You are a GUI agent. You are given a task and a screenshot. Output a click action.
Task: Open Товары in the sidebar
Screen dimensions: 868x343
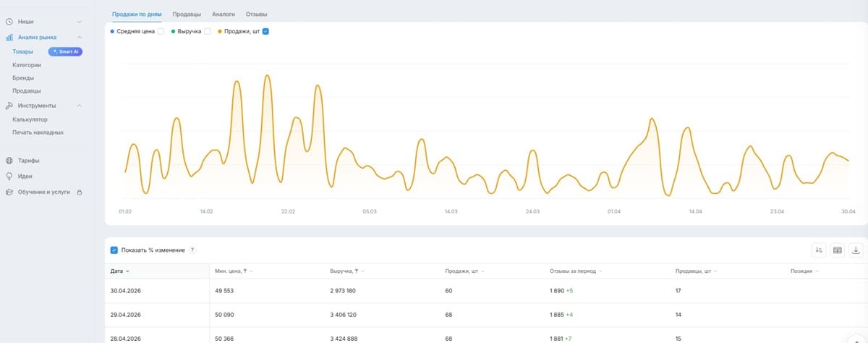[x=22, y=51]
